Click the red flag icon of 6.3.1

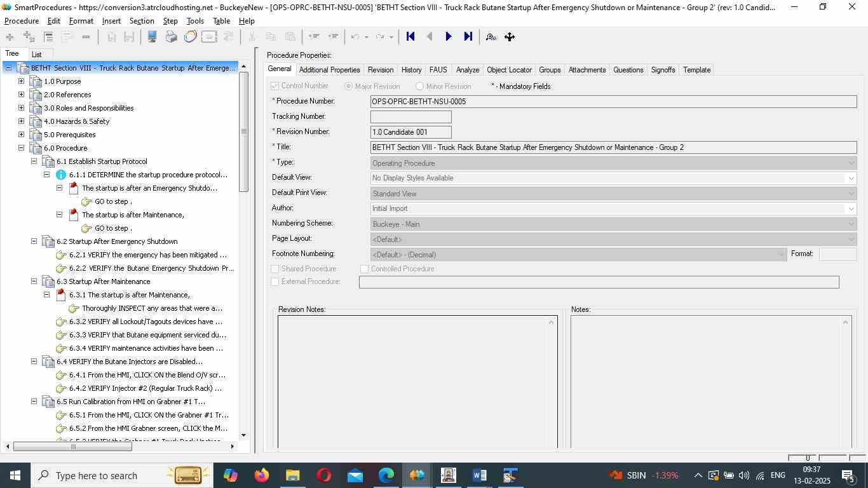click(x=61, y=295)
